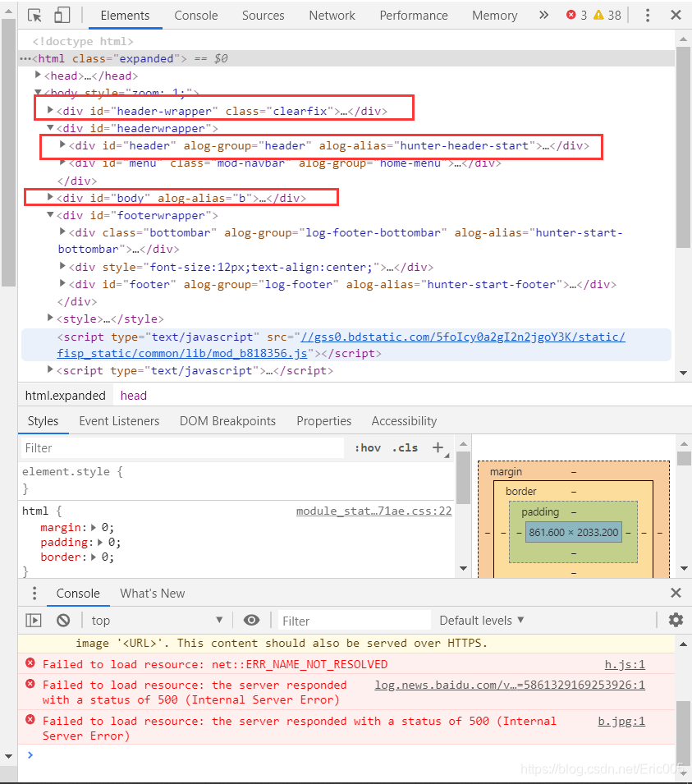The width and height of the screenshot is (692, 784).
Task: Clear the console with the ban icon
Action: 63,621
